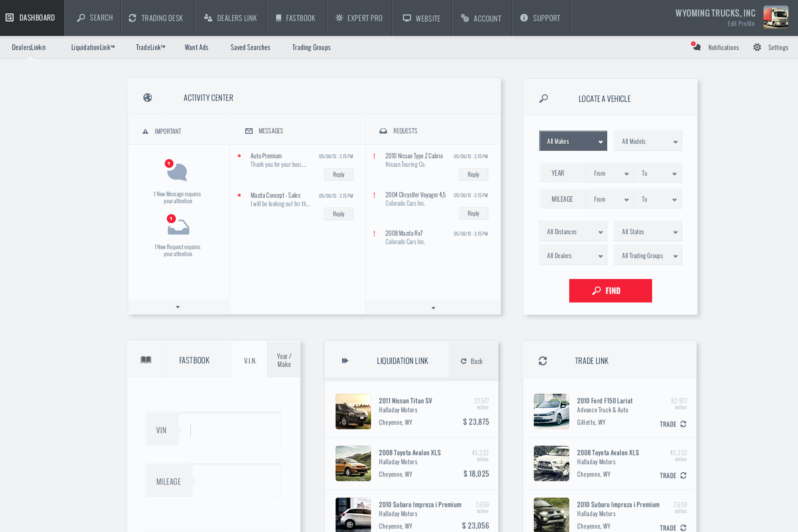Open the Trading Desk menu
The image size is (798, 532).
point(156,18)
